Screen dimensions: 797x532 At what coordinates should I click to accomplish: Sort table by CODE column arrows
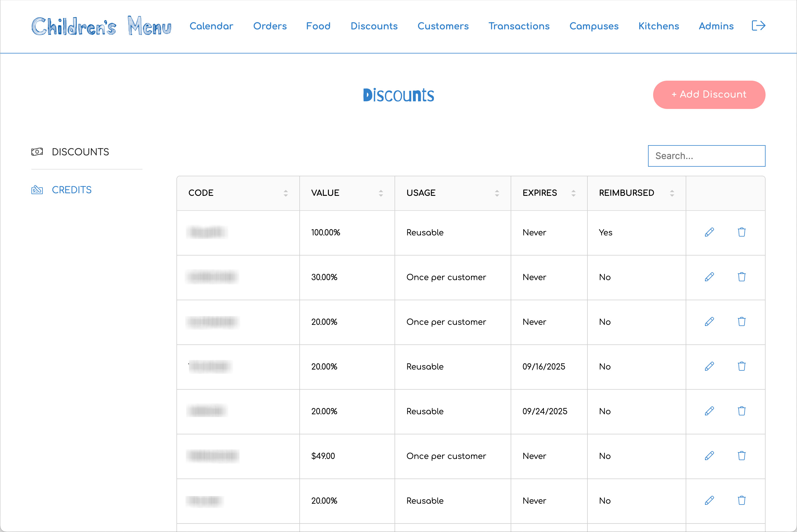point(285,193)
